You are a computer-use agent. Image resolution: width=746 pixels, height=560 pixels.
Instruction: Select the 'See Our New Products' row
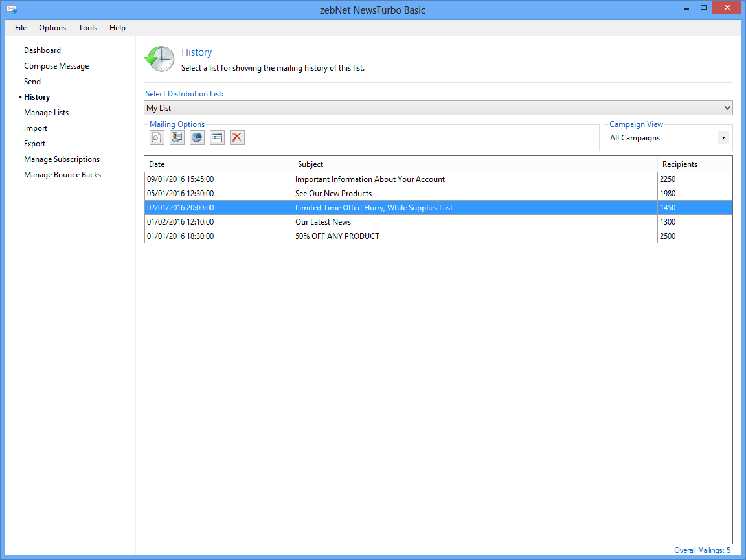(x=333, y=194)
